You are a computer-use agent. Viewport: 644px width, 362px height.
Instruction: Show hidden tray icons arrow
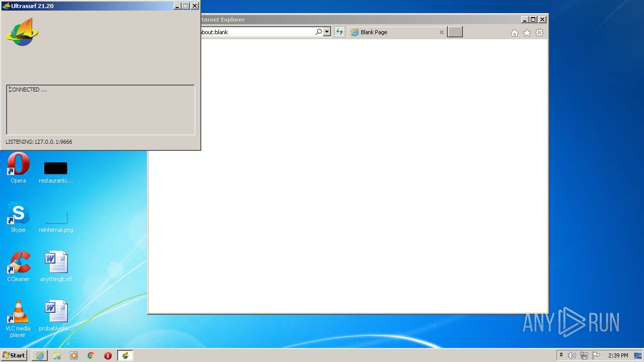coord(561,355)
